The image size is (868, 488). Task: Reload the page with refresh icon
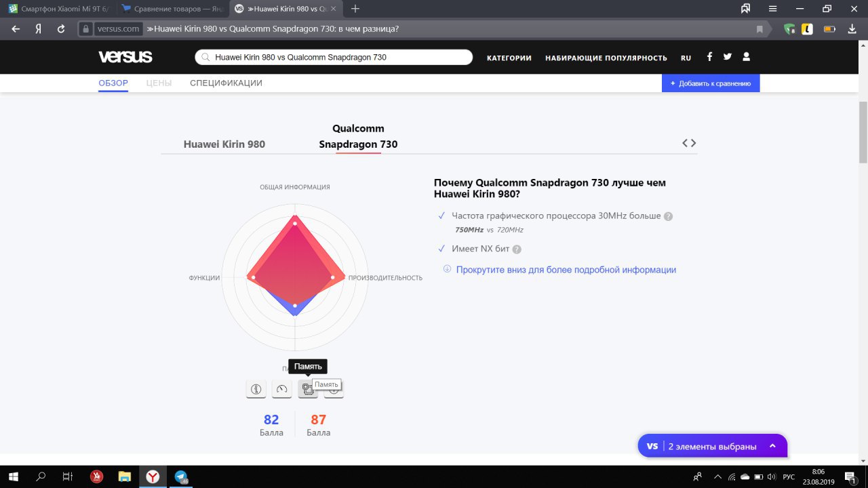click(x=61, y=29)
